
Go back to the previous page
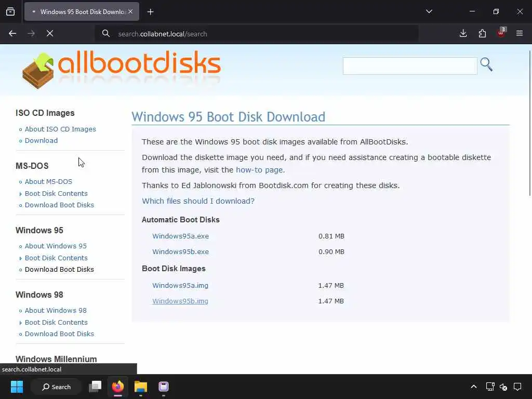coord(12,34)
